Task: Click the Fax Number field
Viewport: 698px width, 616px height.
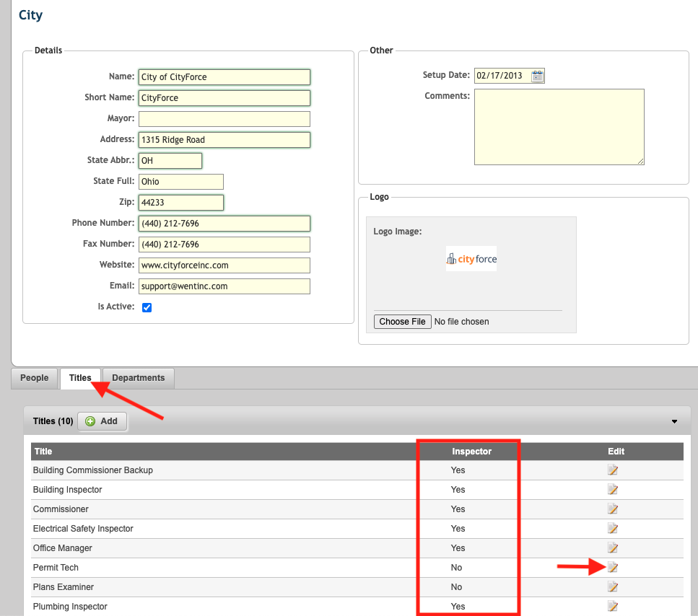Action: coord(224,245)
